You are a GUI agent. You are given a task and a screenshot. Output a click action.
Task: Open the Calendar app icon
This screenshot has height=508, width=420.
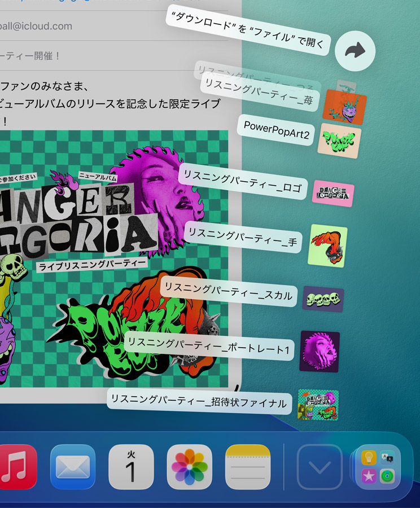(131, 467)
